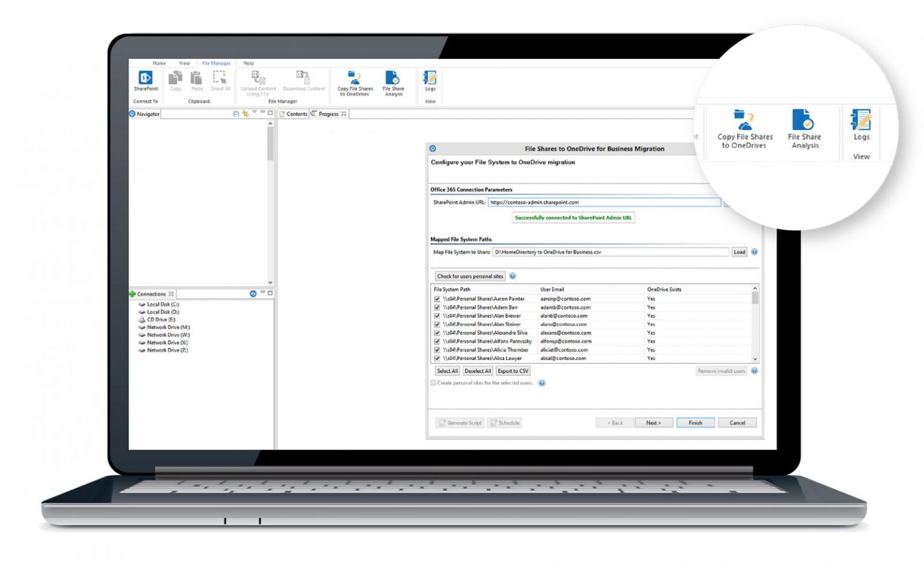
Task: Click the greyed Copy icon in Clipboard group
Action: (176, 78)
